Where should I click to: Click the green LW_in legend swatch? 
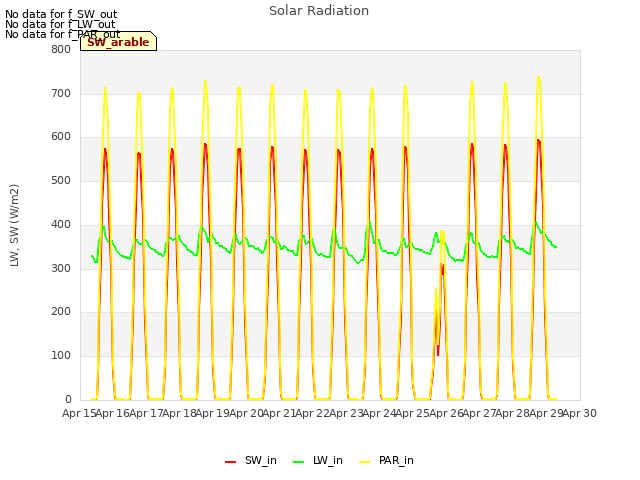[299, 462]
